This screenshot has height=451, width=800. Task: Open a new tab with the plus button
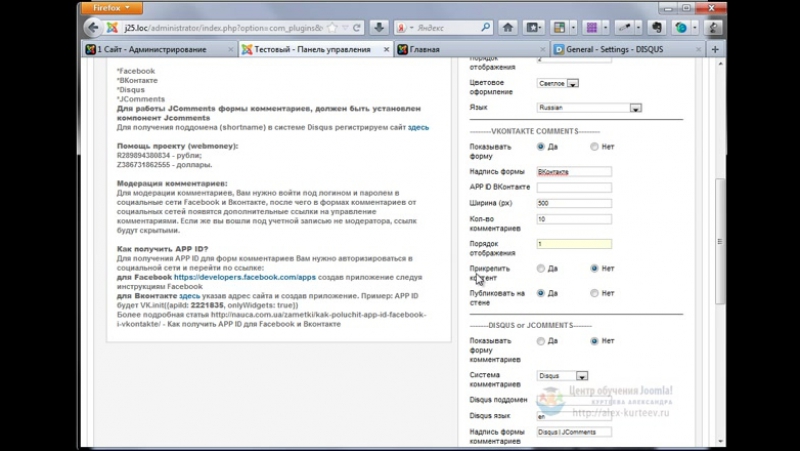(x=715, y=49)
